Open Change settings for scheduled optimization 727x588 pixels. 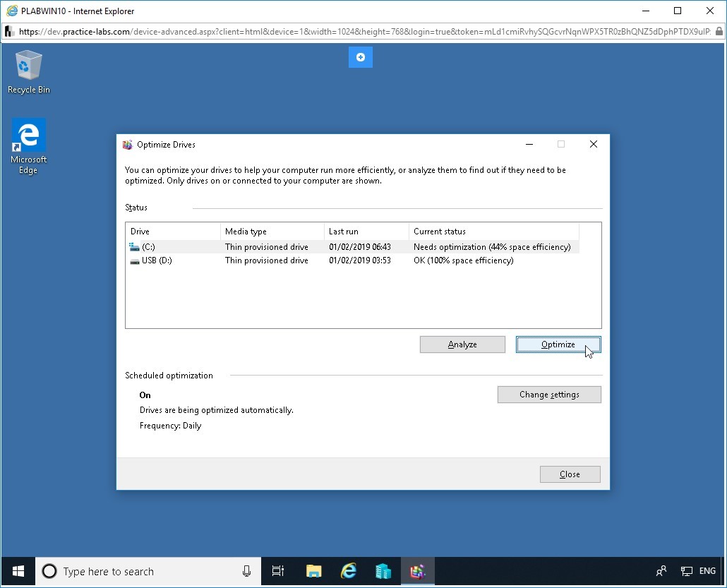tap(549, 395)
